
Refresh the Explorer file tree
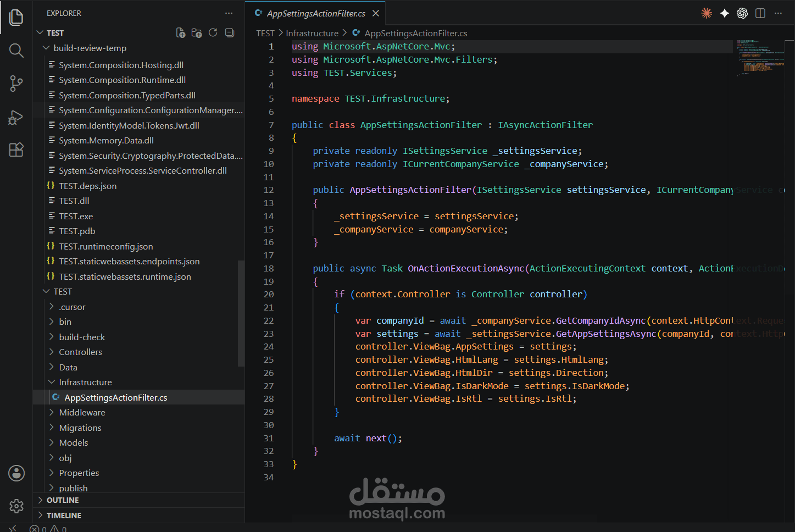[213, 33]
